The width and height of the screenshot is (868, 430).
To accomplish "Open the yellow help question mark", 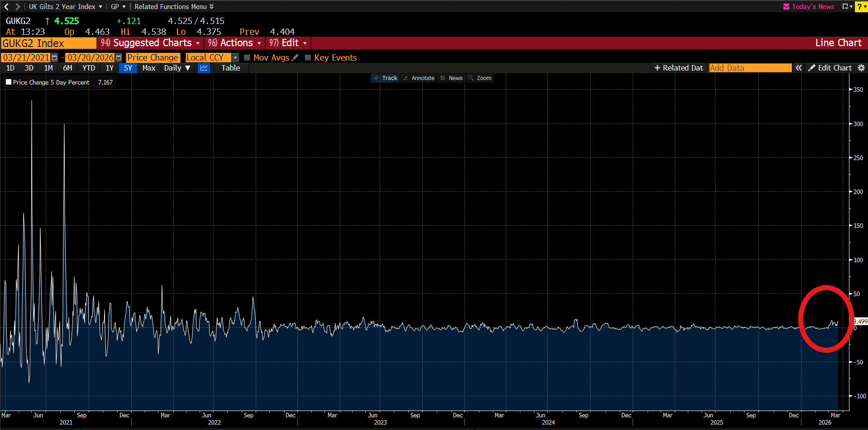I will tap(860, 7).
